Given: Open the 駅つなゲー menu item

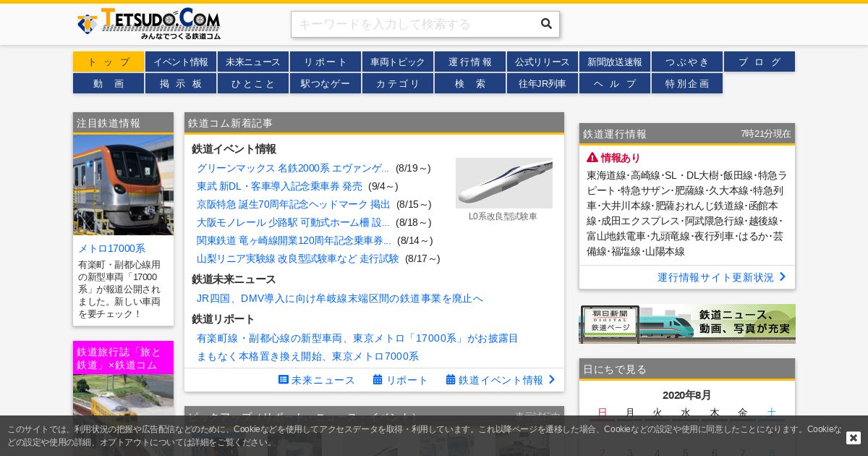Looking at the screenshot, I should point(325,83).
